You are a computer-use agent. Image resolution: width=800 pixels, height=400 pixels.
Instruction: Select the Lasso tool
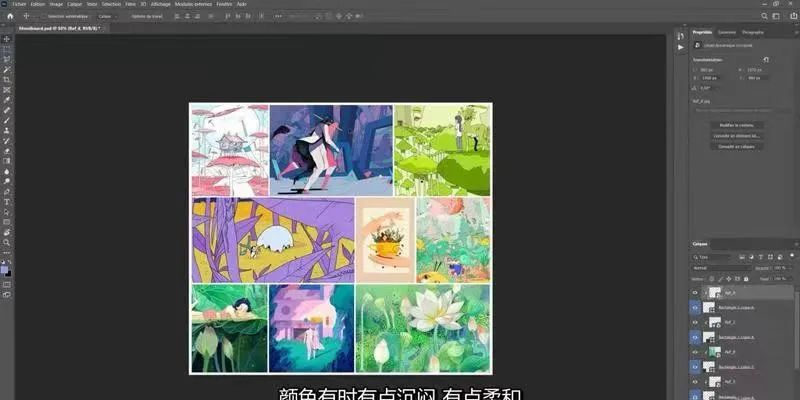pos(7,59)
